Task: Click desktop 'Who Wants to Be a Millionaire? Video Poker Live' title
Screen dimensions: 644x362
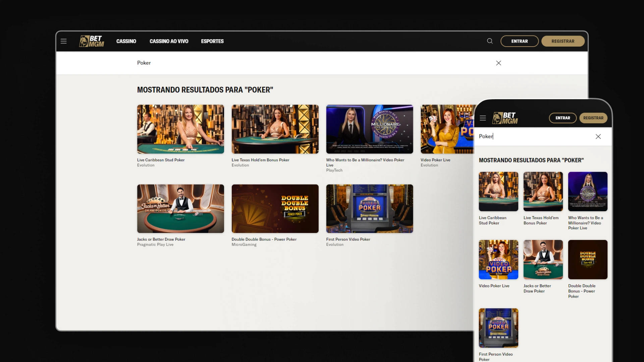Action: pyautogui.click(x=365, y=163)
